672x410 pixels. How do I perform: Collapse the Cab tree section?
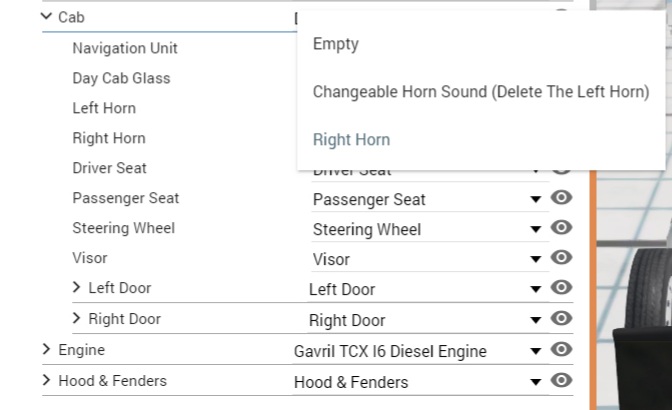(x=47, y=17)
